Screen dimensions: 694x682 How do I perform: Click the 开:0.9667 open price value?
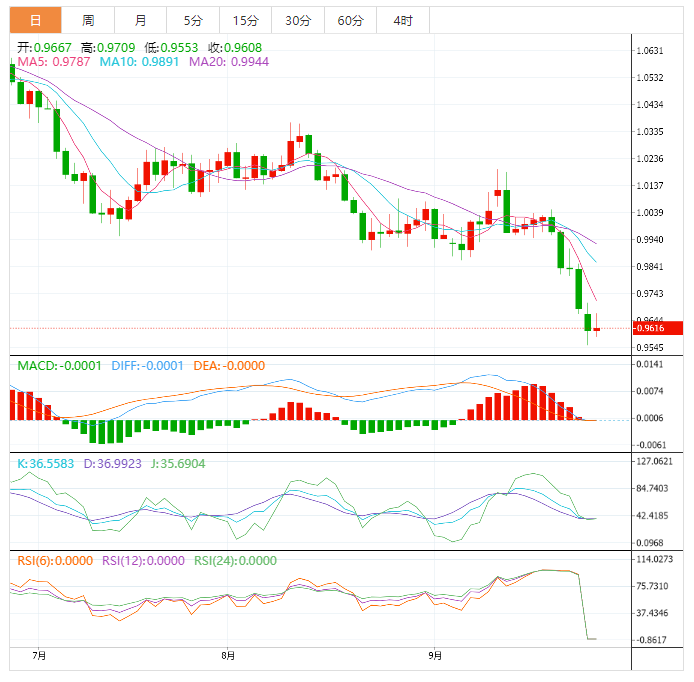pyautogui.click(x=44, y=47)
